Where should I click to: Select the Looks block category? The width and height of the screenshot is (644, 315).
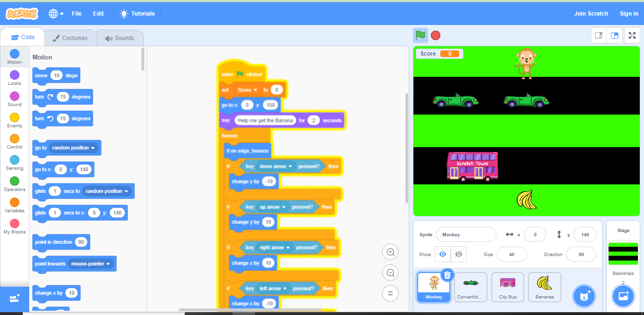click(15, 78)
